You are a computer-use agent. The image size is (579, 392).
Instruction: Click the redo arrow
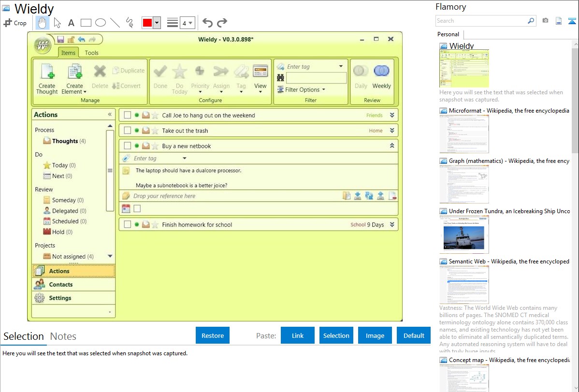click(222, 23)
